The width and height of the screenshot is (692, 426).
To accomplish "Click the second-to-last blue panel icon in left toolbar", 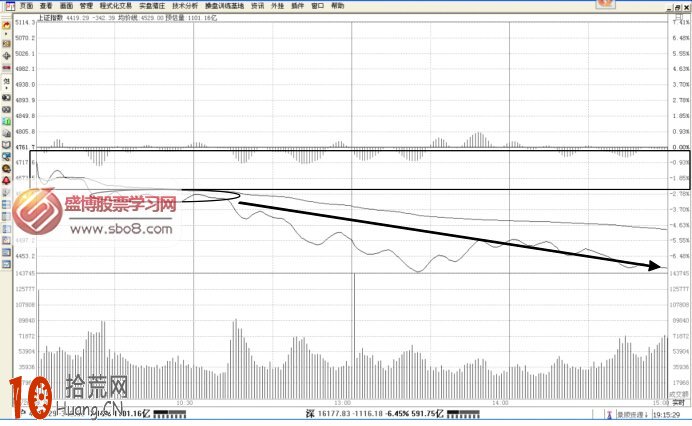I will 6,253.
